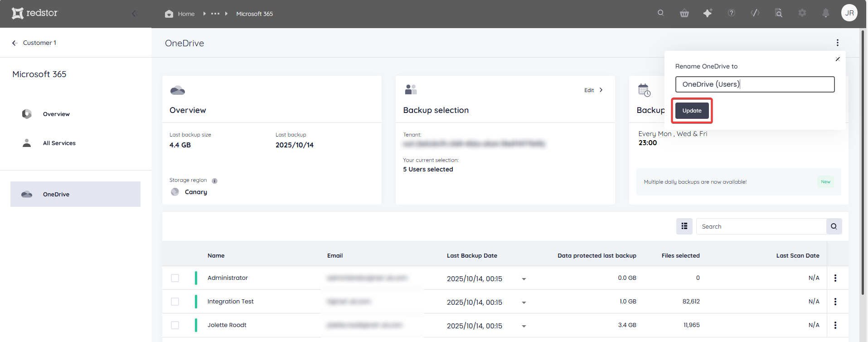Click the page vertical scrollbar

pyautogui.click(x=863, y=163)
